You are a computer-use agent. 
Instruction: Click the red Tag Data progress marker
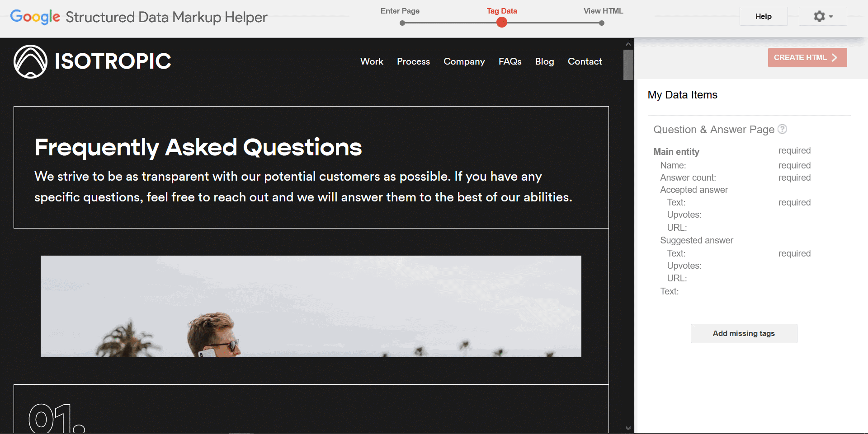point(502,23)
